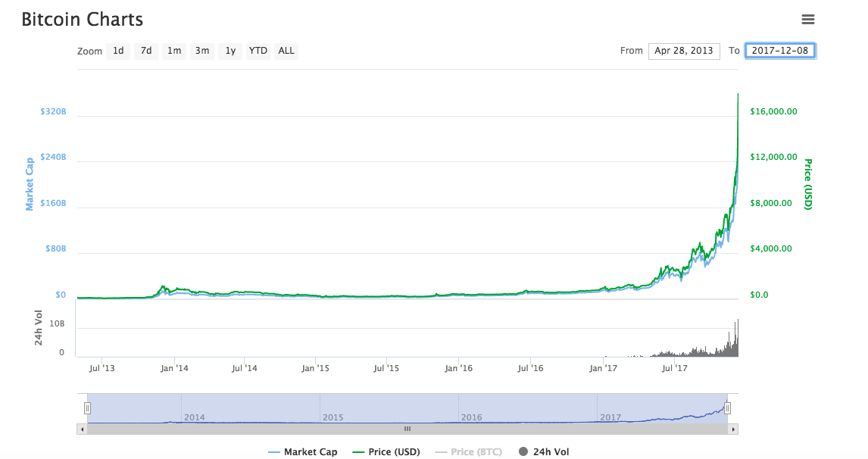Set zoom range to 7d
868x459 pixels.
(x=146, y=51)
